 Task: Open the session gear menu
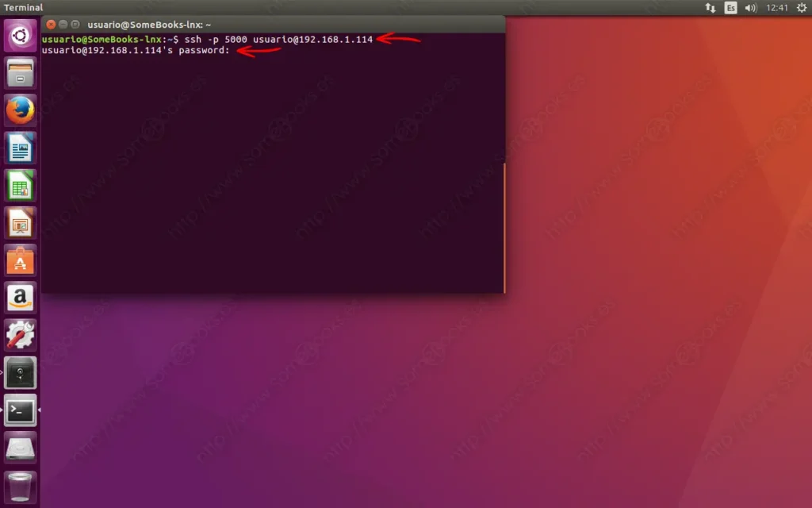801,8
